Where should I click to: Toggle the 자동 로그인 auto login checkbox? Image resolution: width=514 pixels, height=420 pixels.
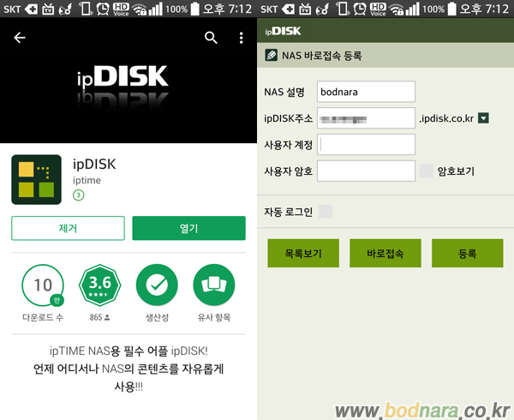(325, 211)
